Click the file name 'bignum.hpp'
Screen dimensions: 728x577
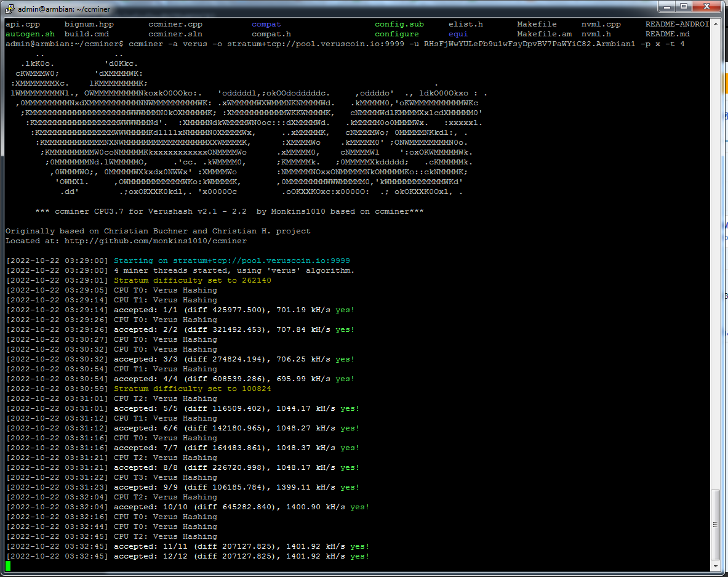(89, 24)
